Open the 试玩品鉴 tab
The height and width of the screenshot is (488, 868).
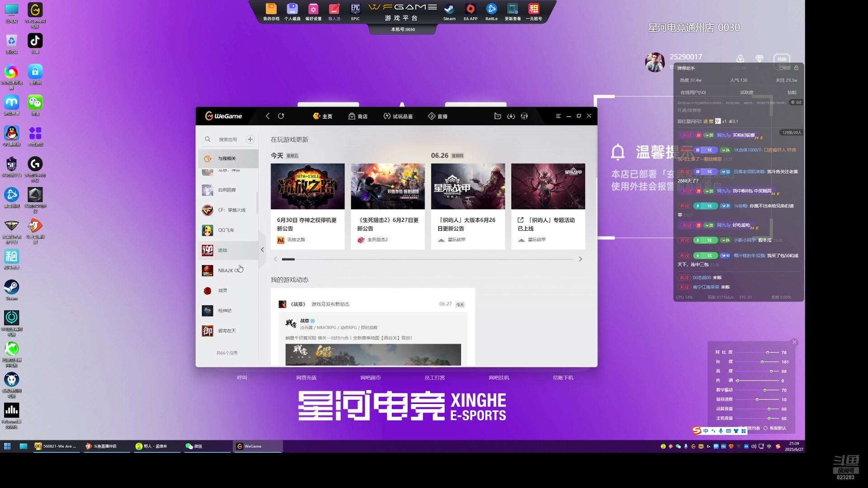[x=398, y=116]
